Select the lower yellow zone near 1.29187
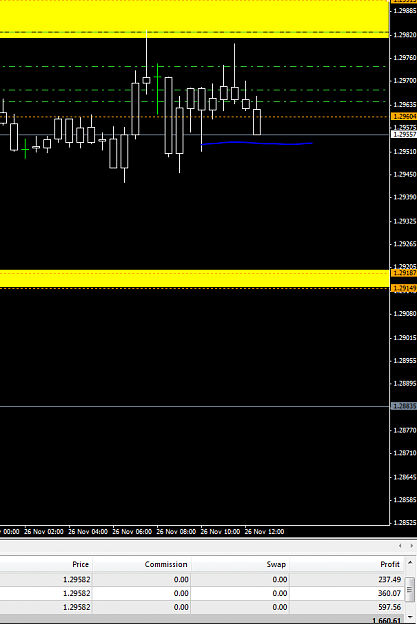Screen dimensions: 417x625 pos(195,278)
